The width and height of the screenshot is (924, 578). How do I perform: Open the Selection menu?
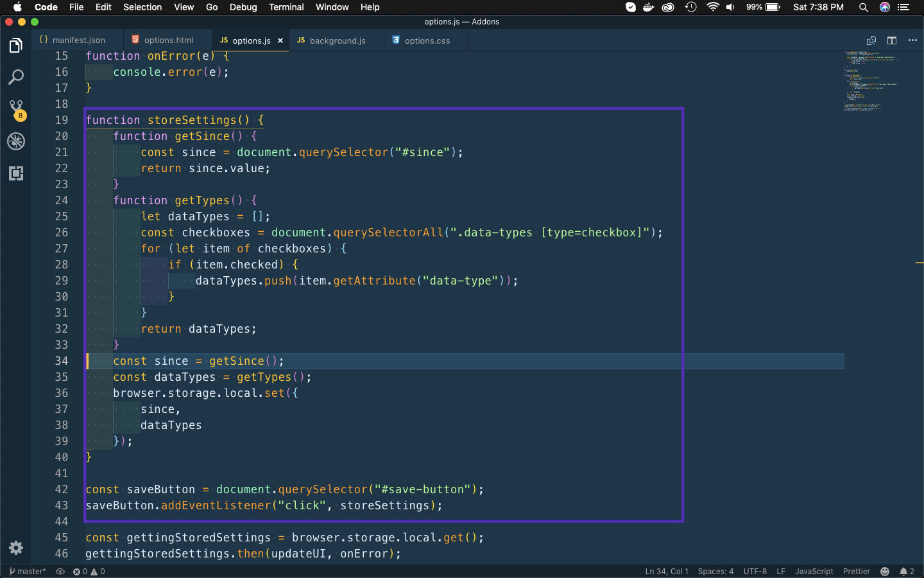tap(142, 7)
